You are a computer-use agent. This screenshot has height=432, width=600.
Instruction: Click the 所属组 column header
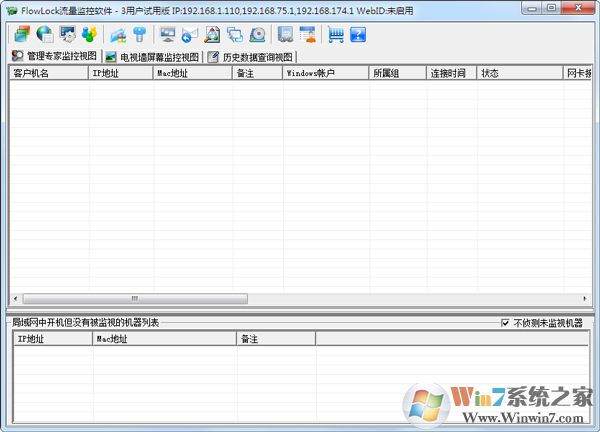(398, 73)
